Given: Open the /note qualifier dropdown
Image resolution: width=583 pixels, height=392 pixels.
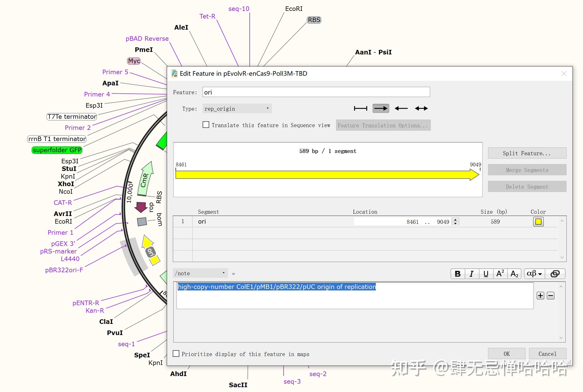Looking at the screenshot, I should click(x=200, y=273).
